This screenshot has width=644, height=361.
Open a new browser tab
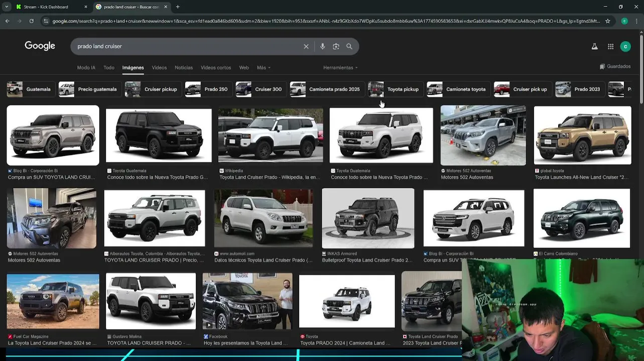coord(177,7)
